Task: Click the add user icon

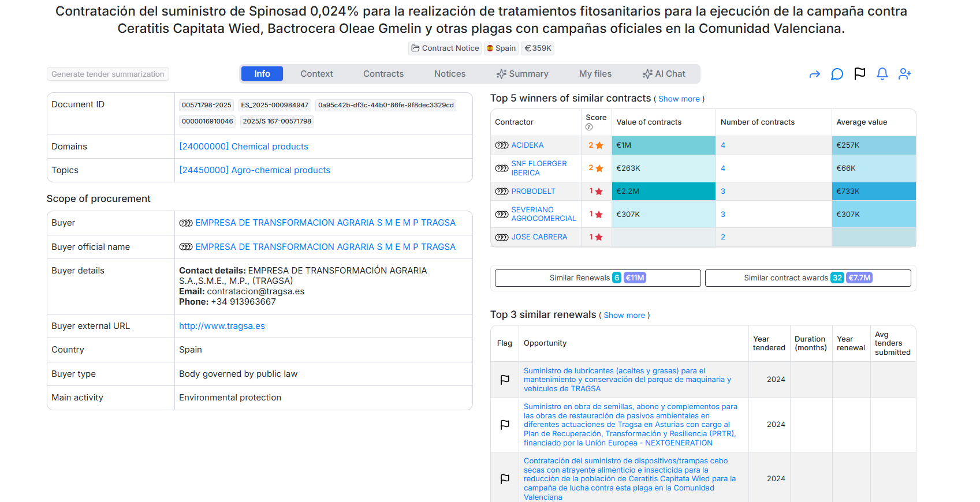Action: [905, 74]
